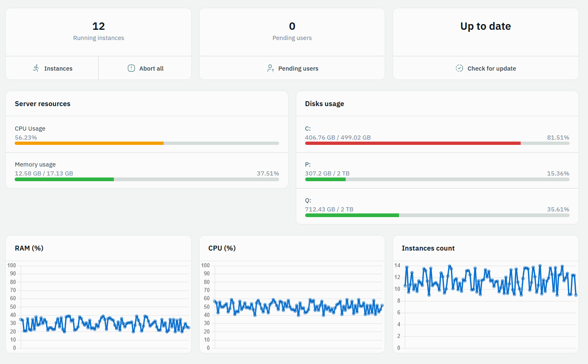Click the 56.23% CPU value
The image size is (588, 364).
(x=26, y=138)
